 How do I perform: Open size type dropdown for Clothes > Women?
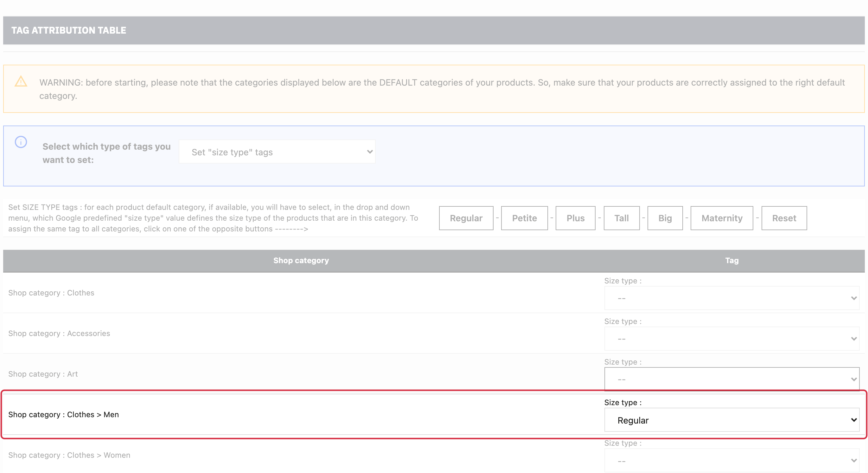coord(732,461)
